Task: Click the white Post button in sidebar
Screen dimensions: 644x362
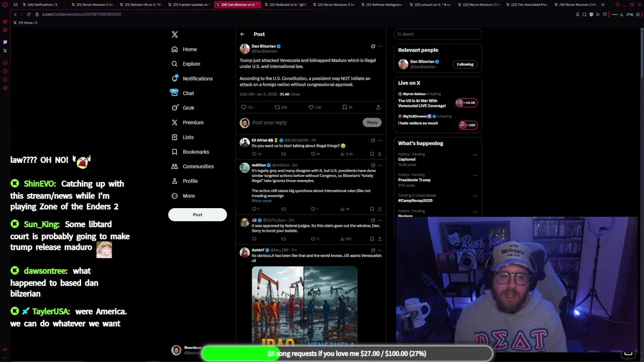Action: click(x=197, y=215)
